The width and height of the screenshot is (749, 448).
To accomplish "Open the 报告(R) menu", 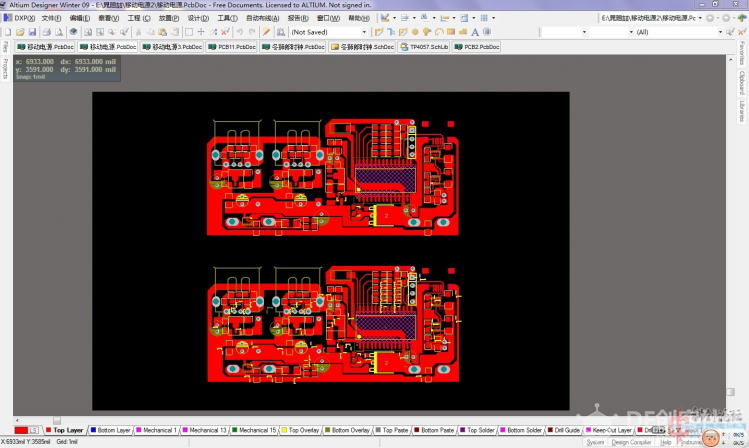I will tap(298, 18).
